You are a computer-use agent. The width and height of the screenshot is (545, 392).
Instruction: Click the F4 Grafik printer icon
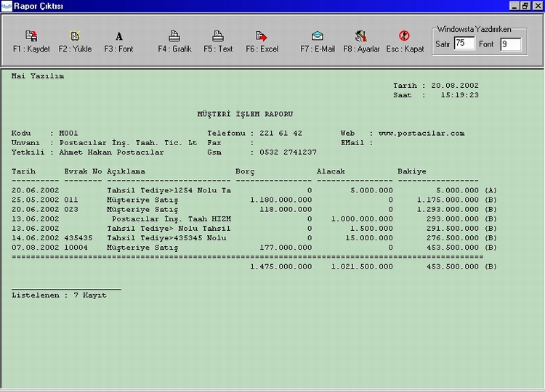coord(174,36)
